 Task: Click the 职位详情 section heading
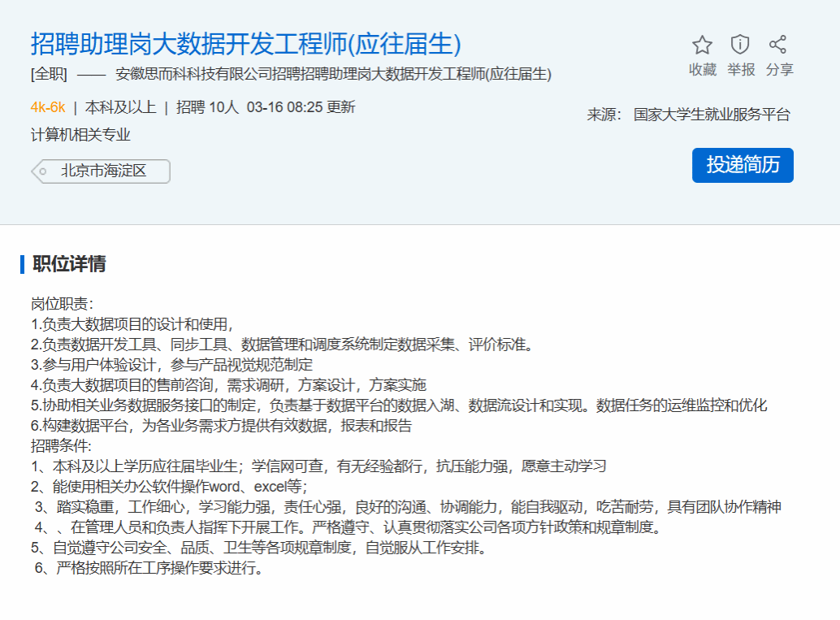point(69,264)
